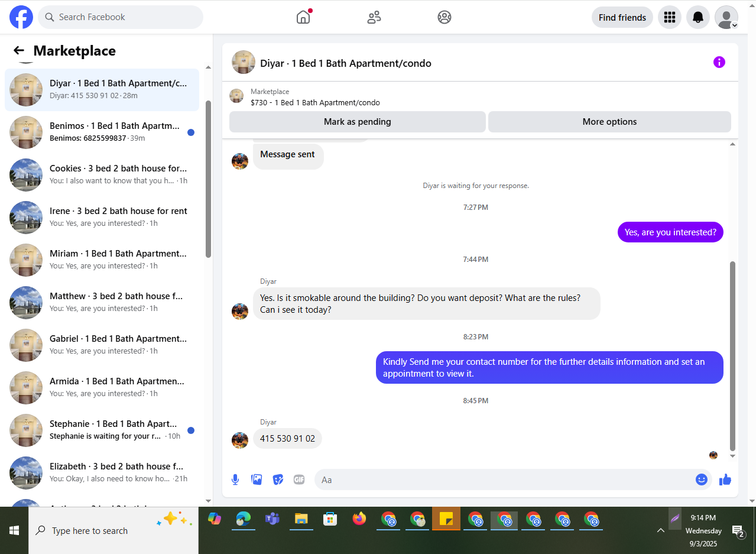Focus the Search Facebook field

(x=121, y=17)
